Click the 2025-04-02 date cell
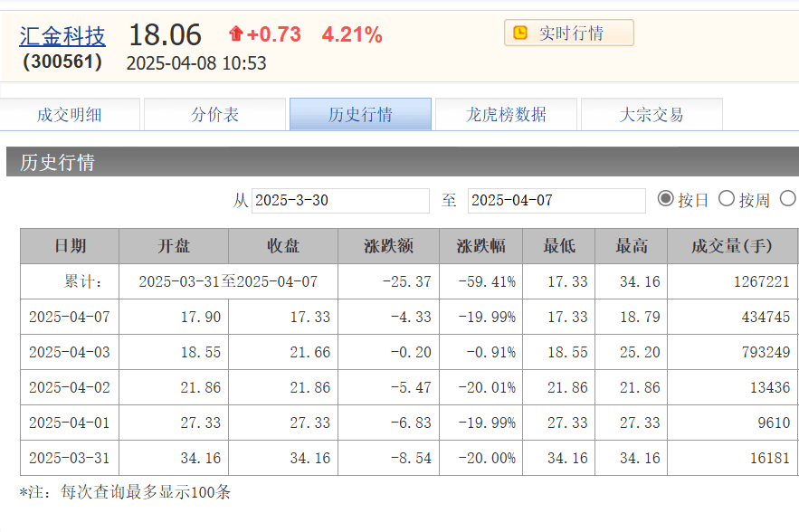The image size is (799, 532). (x=70, y=387)
